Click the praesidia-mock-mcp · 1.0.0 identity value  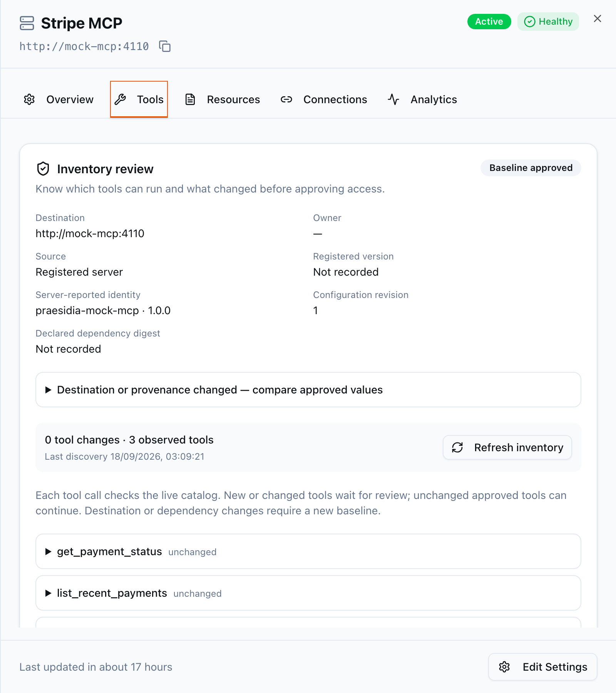click(x=103, y=310)
